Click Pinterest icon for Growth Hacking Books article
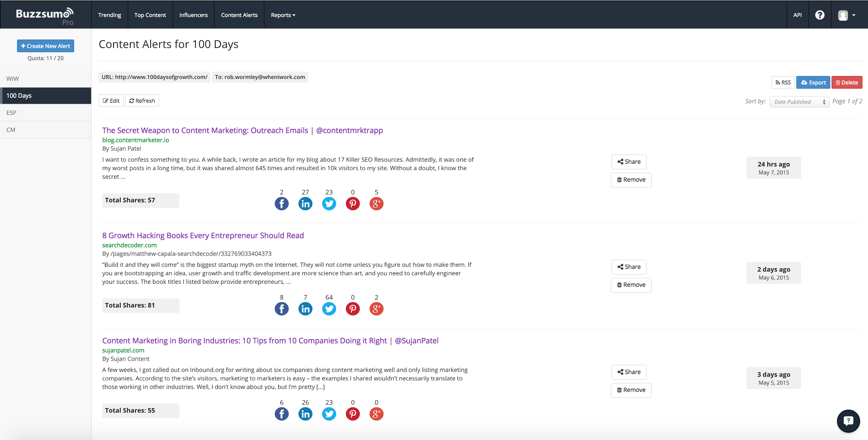The image size is (868, 440). [x=353, y=309]
